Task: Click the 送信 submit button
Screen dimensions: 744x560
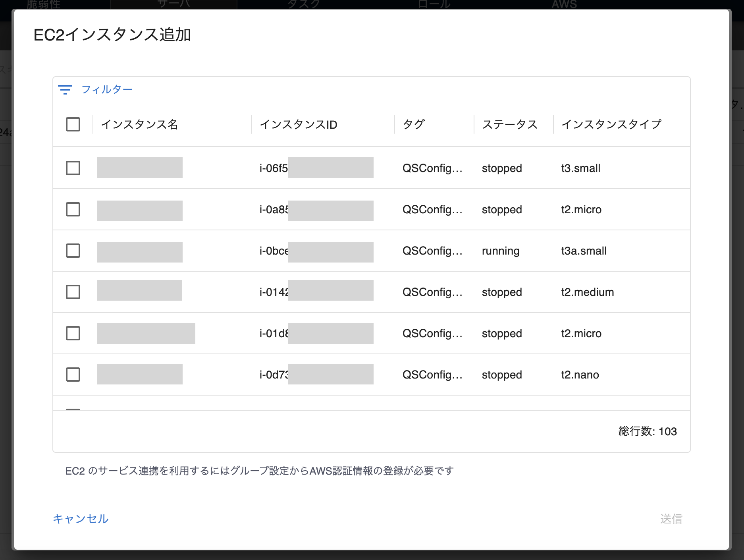Action: click(x=671, y=519)
